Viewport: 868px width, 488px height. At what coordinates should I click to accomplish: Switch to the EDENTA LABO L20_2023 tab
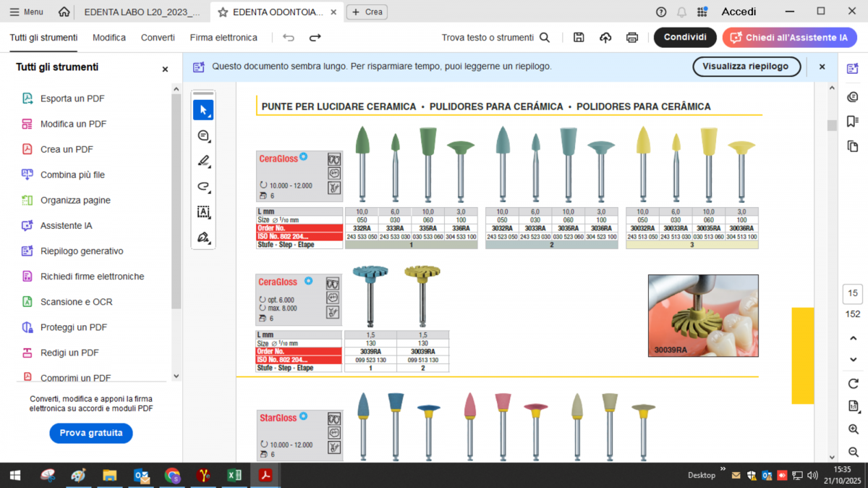[142, 12]
